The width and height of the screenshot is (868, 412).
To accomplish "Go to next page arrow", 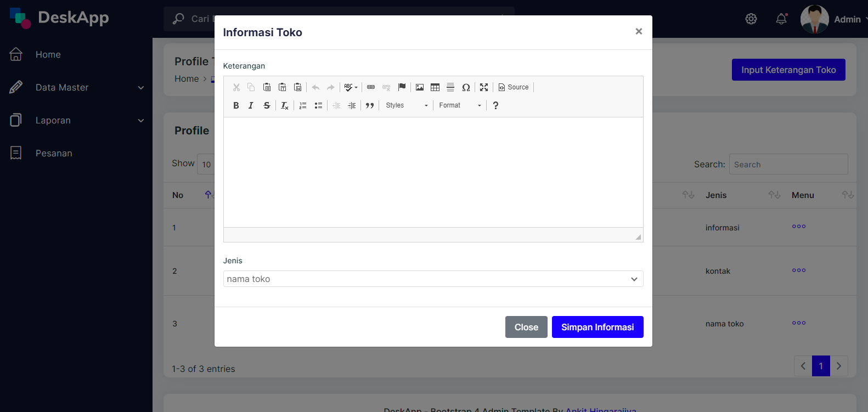I will coord(839,366).
